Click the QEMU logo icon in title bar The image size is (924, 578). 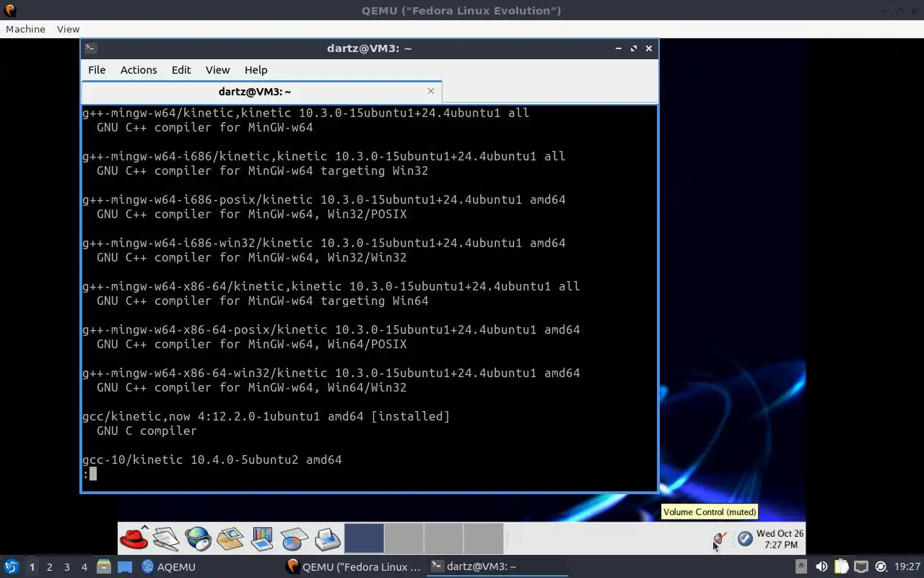click(10, 10)
